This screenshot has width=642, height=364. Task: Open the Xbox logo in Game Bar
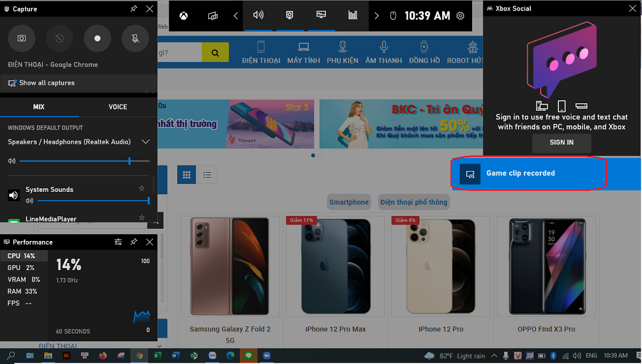click(183, 16)
